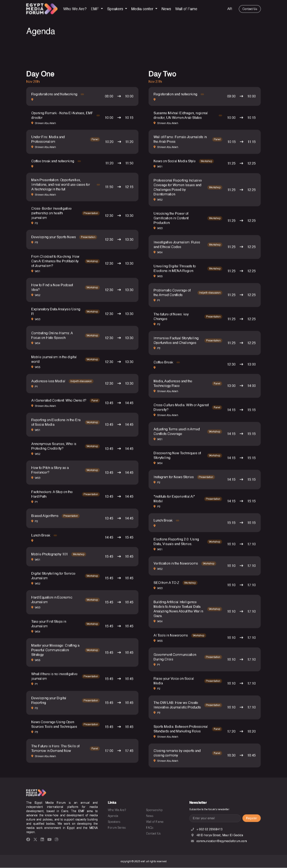Click arrow in the Lunch Break 14:45 row

(119, 537)
